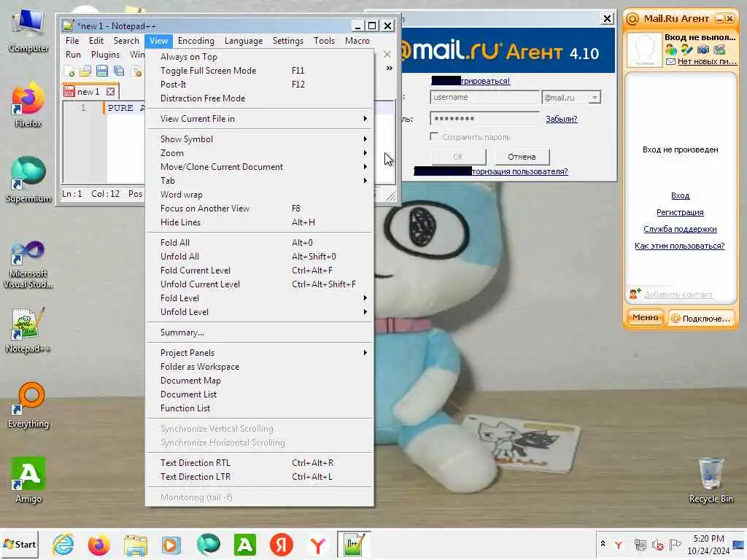Toggle Always on Top in View menu
The height and width of the screenshot is (560, 747).
tap(259, 57)
